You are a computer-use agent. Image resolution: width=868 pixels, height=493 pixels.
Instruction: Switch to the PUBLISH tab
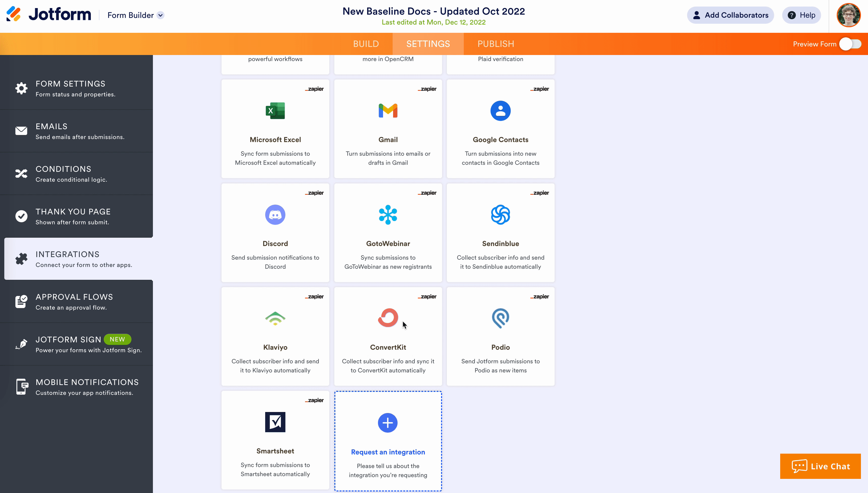pos(496,44)
